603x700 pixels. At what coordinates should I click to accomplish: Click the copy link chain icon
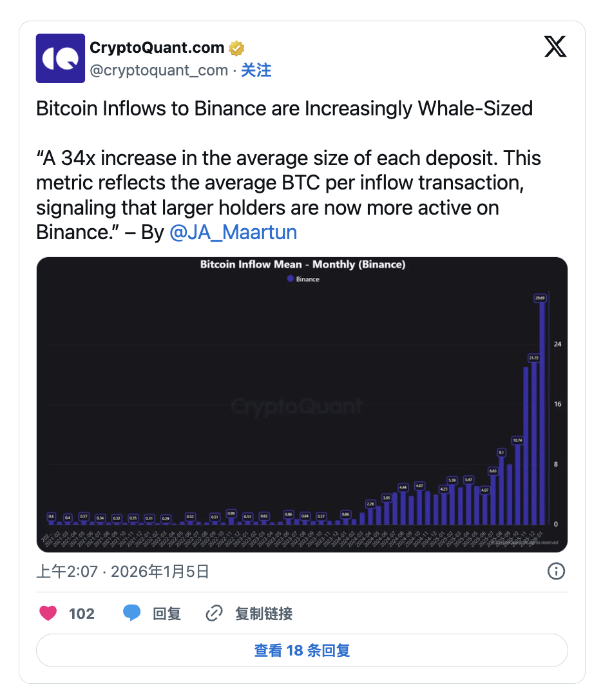click(214, 613)
